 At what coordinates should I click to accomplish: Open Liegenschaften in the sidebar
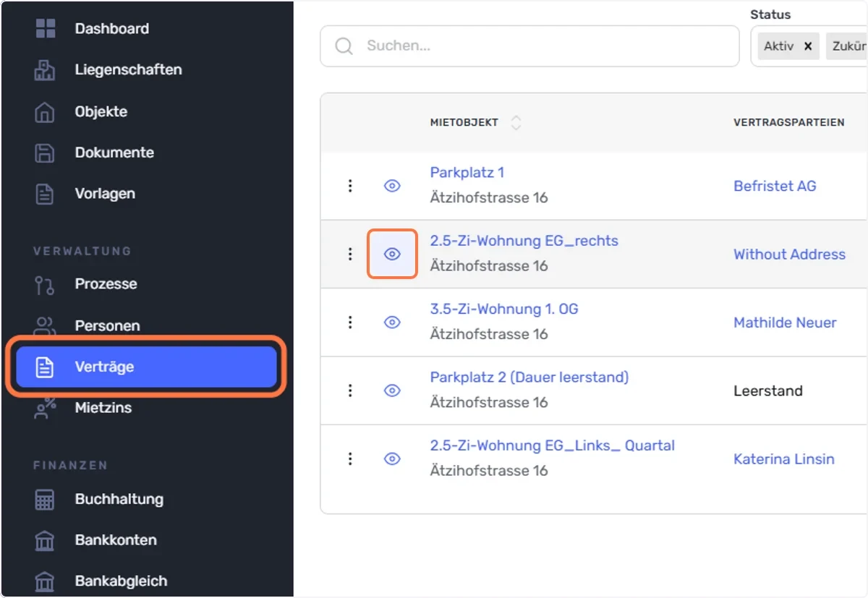[128, 70]
